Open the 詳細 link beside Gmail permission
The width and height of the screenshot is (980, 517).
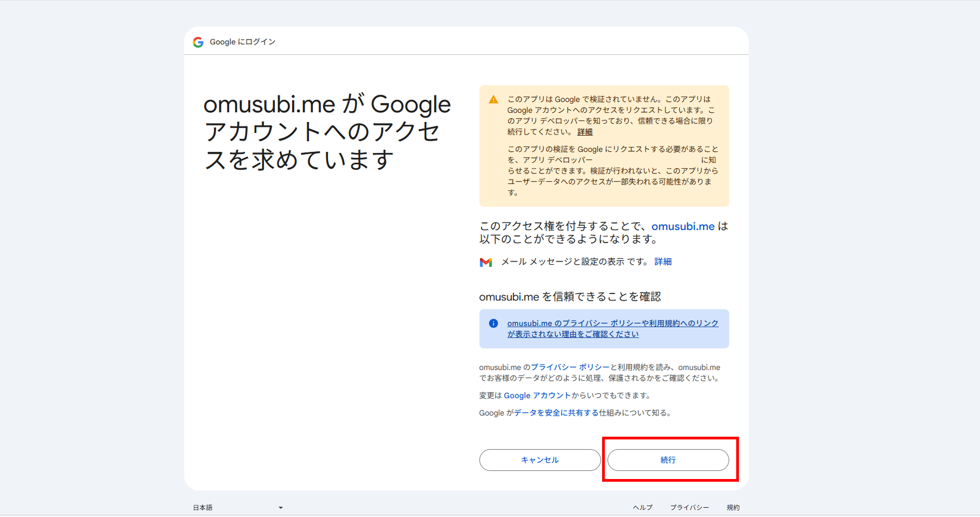pos(663,261)
